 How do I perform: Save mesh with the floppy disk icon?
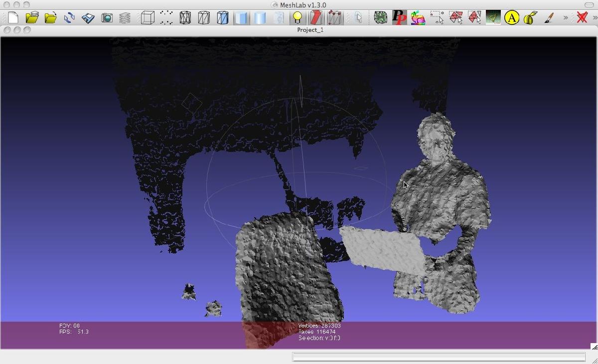[88, 18]
